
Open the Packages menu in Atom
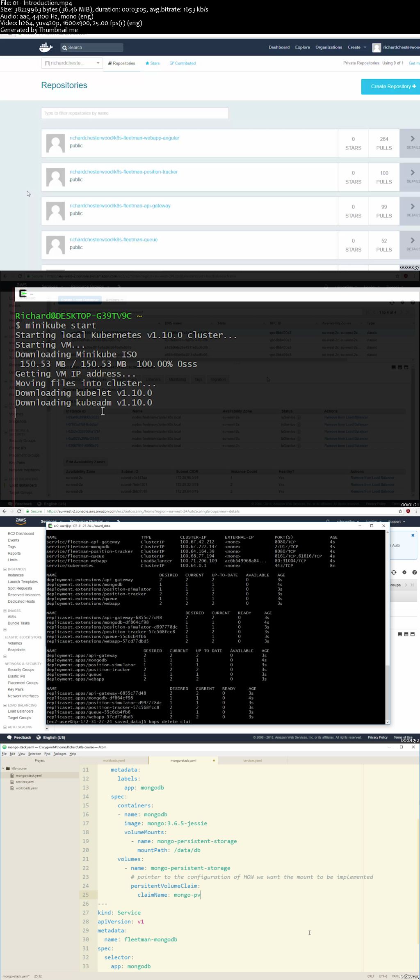tap(59, 754)
